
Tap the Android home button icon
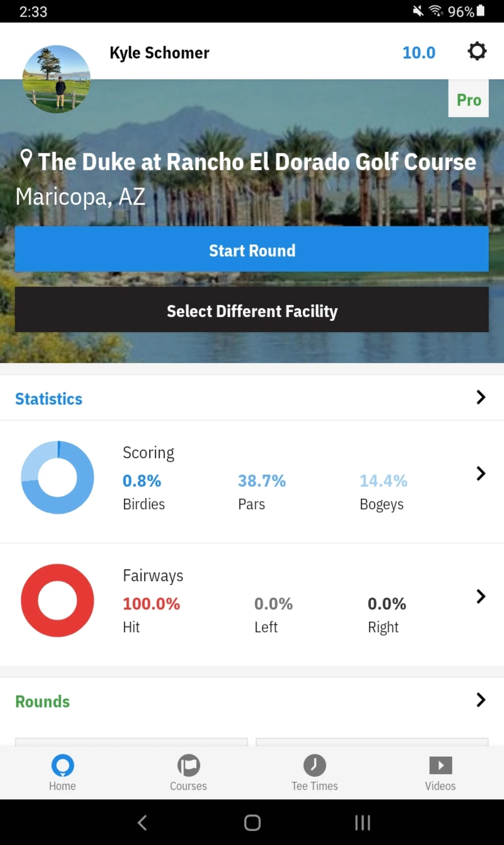pos(252,823)
